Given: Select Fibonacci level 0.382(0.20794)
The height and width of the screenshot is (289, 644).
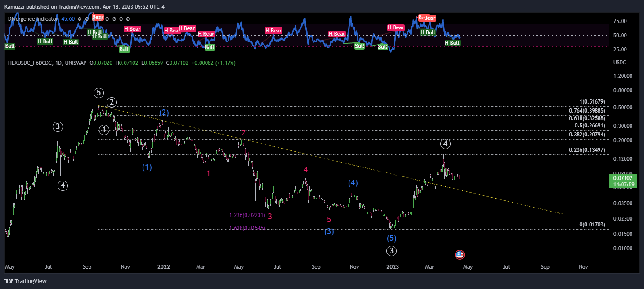Looking at the screenshot, I should point(587,135).
